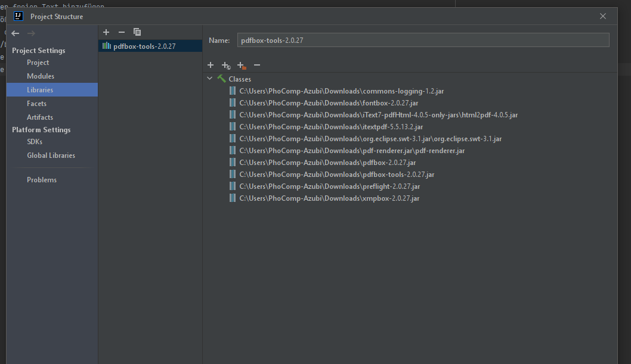
Task: Collapse the Classes tree node
Action: pos(210,79)
